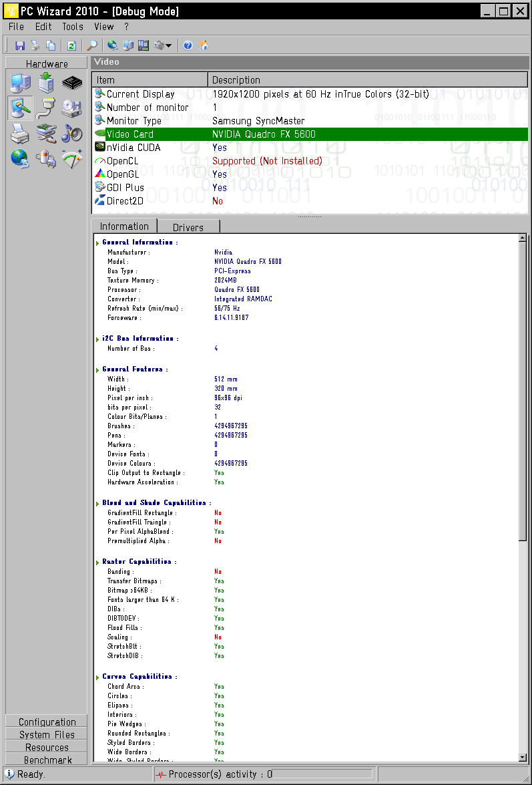
Task: Click the Copy toolbar icon
Action: (51, 45)
